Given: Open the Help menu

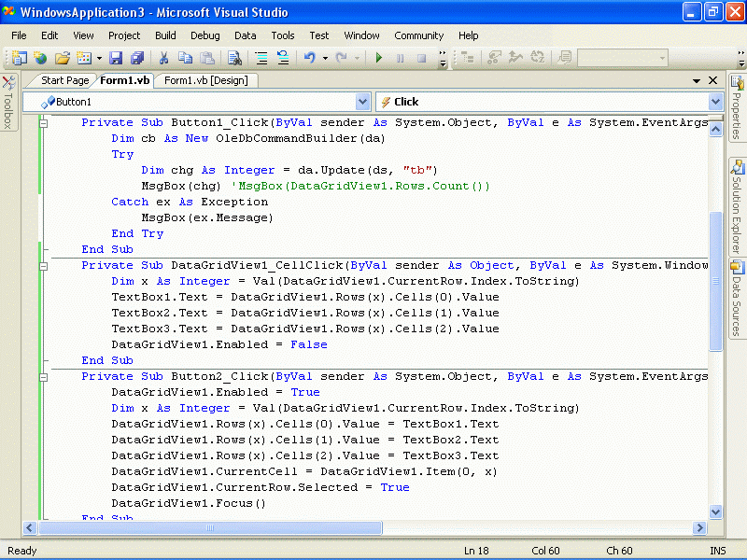Looking at the screenshot, I should coord(469,35).
